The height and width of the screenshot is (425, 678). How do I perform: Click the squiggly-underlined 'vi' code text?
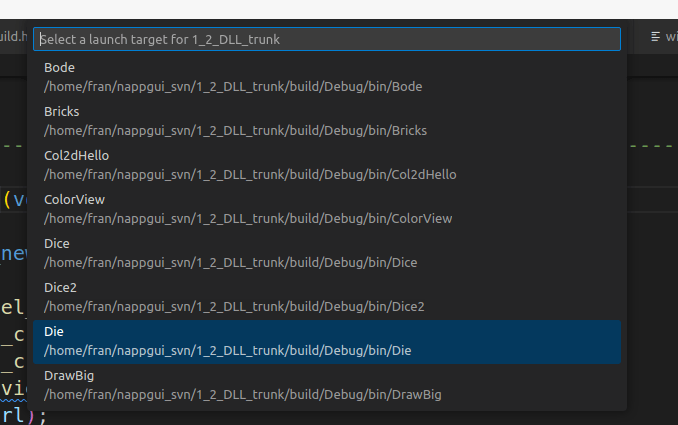[x=14, y=388]
